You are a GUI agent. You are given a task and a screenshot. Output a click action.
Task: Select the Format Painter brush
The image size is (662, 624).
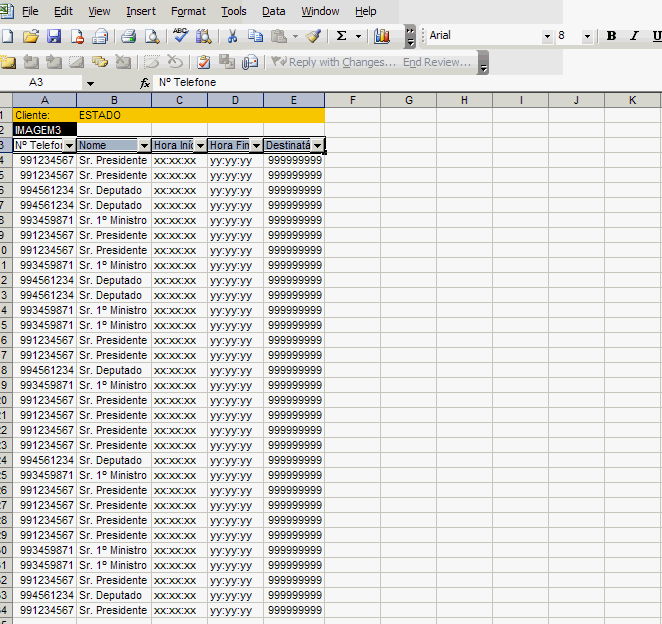(x=313, y=36)
